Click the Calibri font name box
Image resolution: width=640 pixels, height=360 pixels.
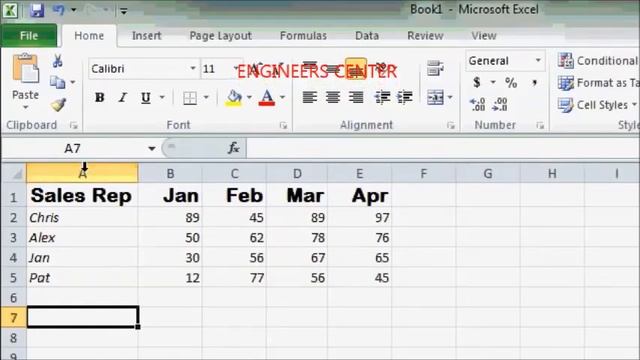pos(140,69)
